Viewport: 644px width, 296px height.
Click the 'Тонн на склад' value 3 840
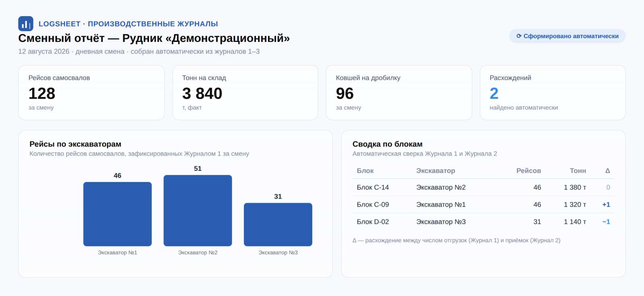202,93
